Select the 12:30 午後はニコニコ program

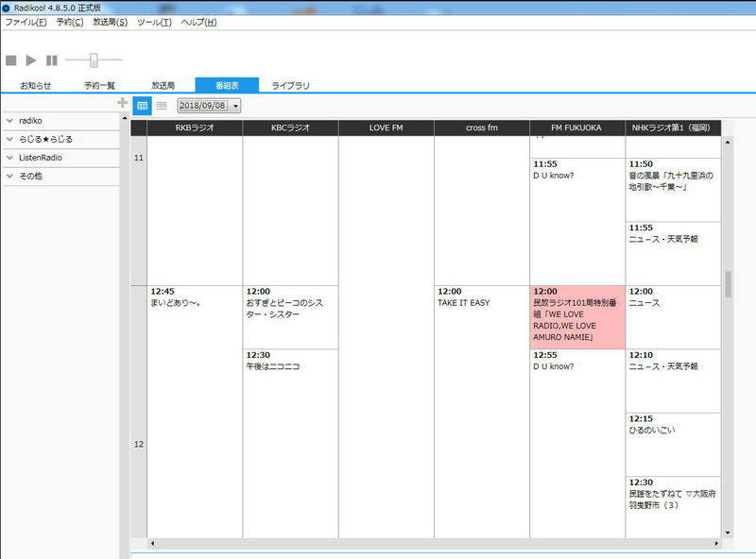click(x=290, y=444)
